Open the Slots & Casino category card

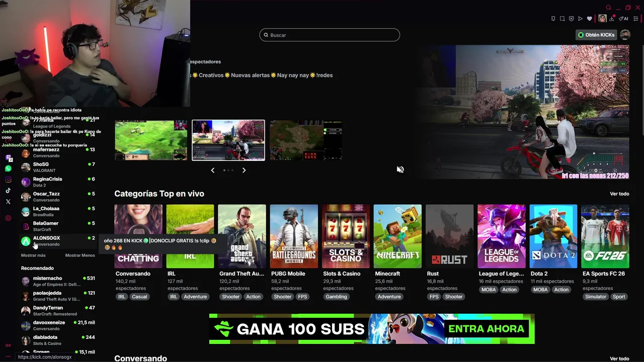click(x=346, y=236)
